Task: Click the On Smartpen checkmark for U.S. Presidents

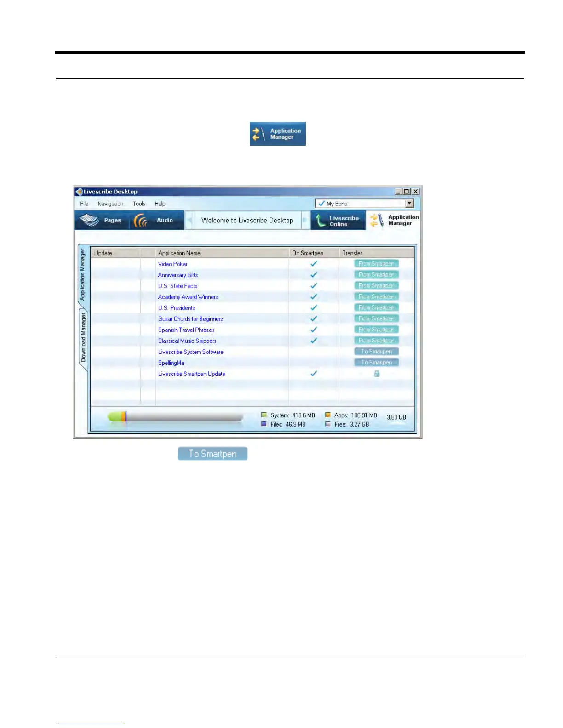Action: coord(314,308)
